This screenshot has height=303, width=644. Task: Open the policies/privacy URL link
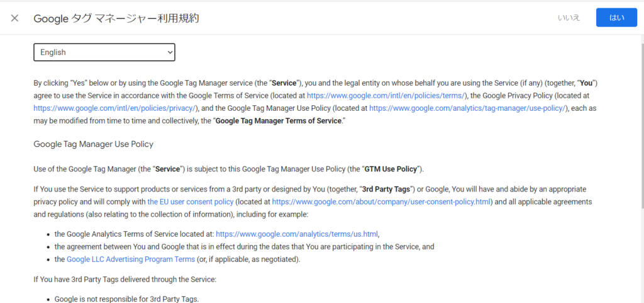tap(115, 108)
